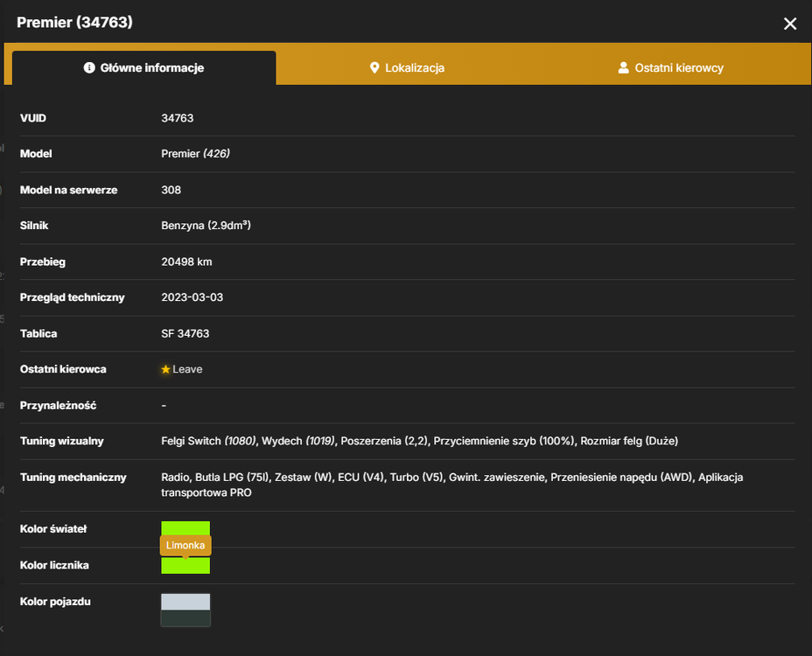Click the dark green Kolor pojazdu swatch

pos(185,618)
